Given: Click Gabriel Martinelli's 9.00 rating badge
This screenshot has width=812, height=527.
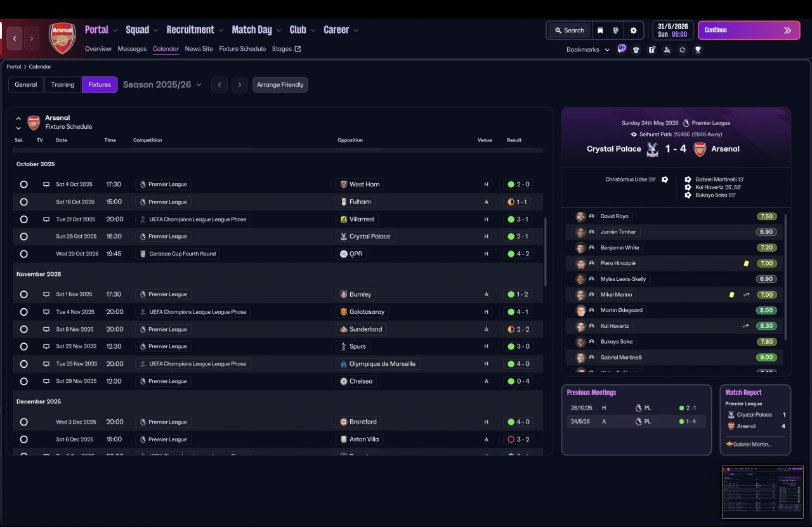Looking at the screenshot, I should click(x=766, y=357).
